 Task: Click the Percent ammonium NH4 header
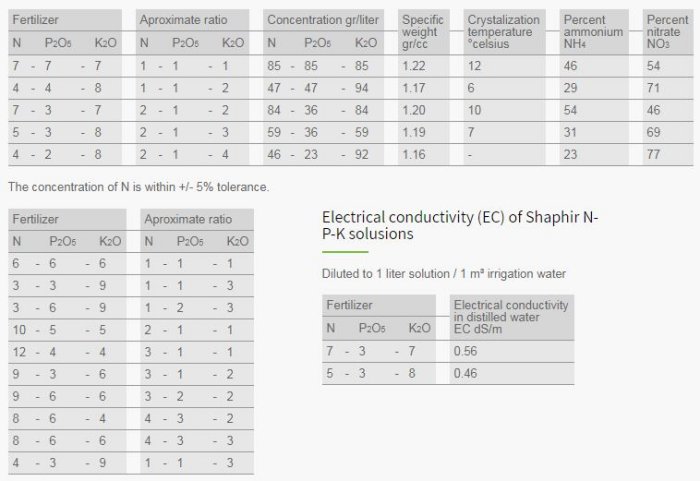[592, 32]
